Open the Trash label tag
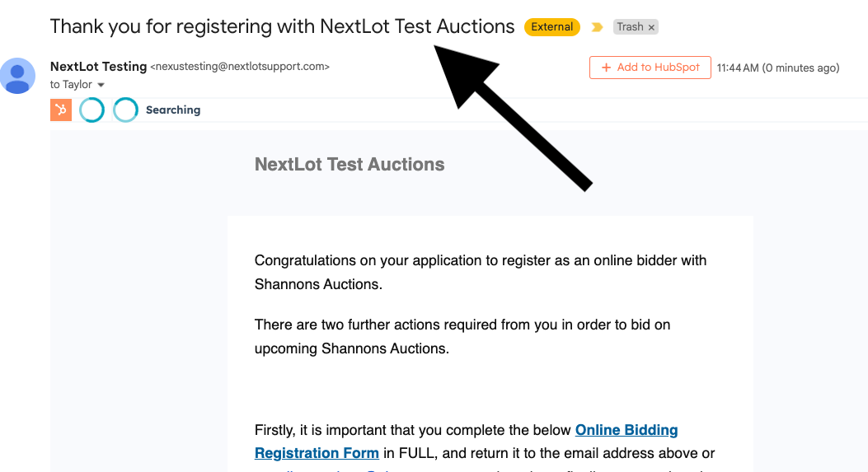Screen dimensions: 868x472 (x=630, y=27)
